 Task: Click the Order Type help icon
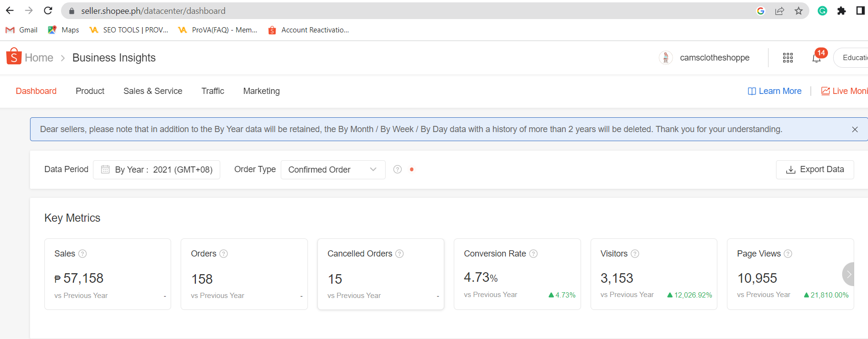(x=398, y=169)
